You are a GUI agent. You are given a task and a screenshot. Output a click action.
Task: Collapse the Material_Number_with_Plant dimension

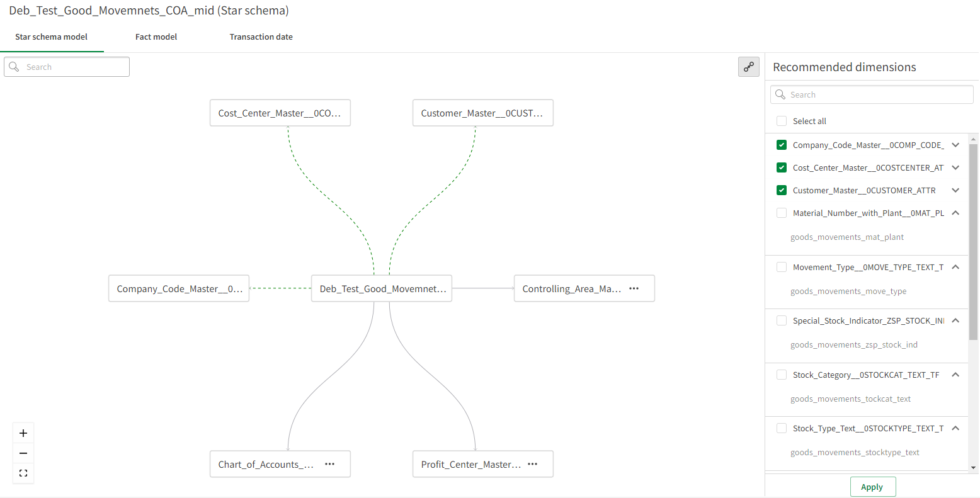(x=955, y=213)
